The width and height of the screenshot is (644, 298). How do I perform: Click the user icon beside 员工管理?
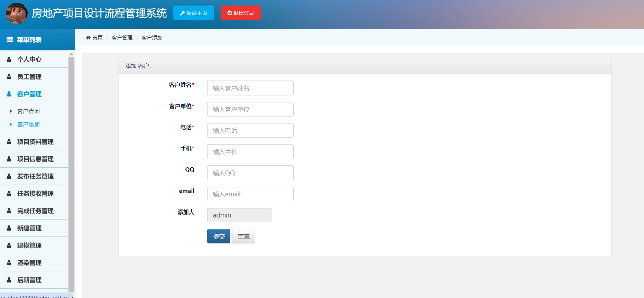[9, 77]
